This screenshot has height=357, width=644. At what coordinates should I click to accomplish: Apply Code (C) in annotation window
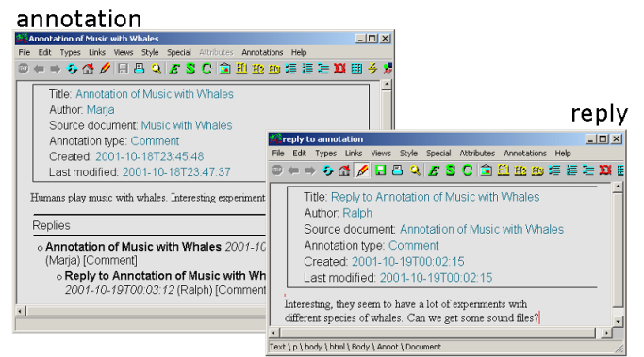(x=206, y=69)
